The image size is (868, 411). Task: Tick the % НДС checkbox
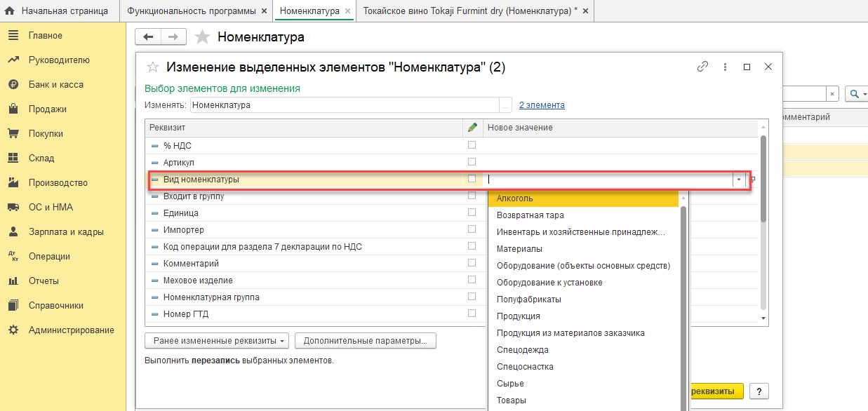(472, 145)
